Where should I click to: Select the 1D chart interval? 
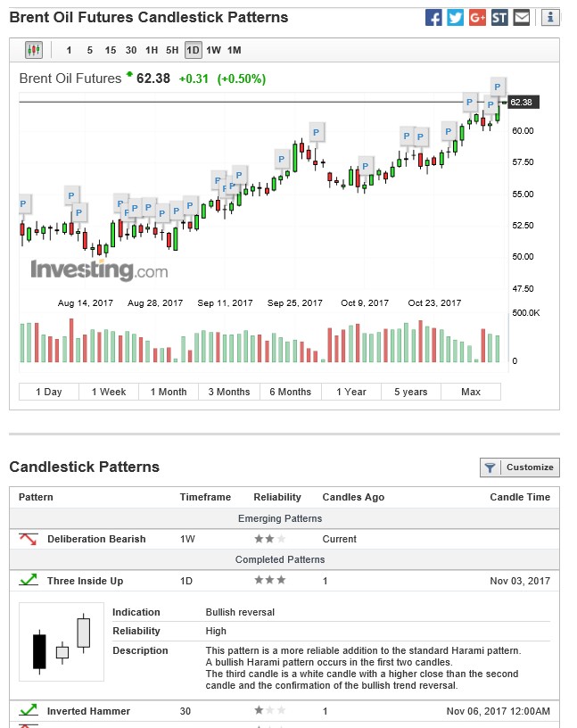(193, 50)
